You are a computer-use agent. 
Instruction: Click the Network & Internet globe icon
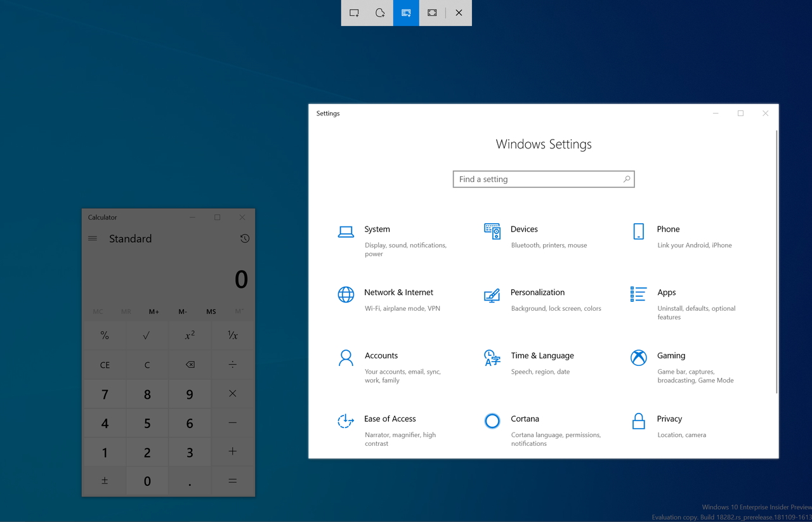pos(345,294)
